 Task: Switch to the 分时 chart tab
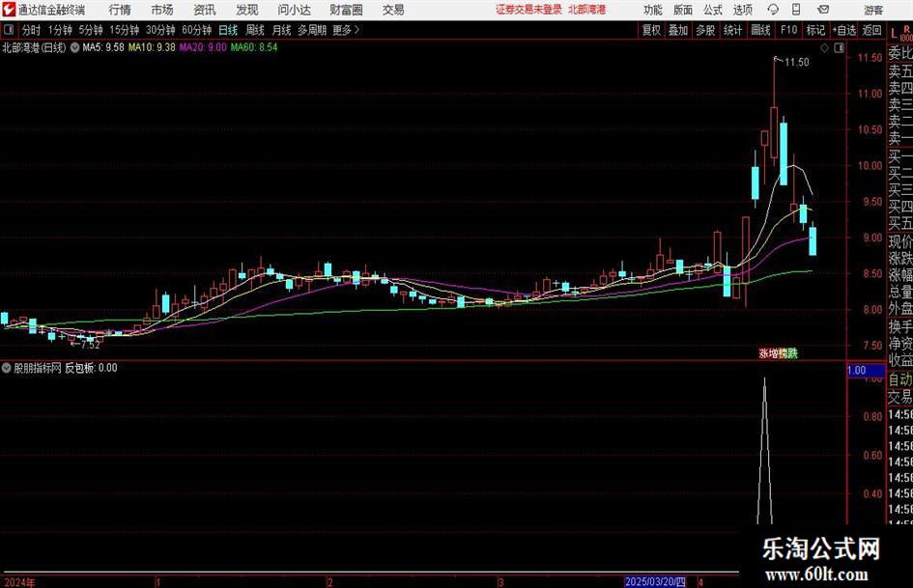coord(31,30)
